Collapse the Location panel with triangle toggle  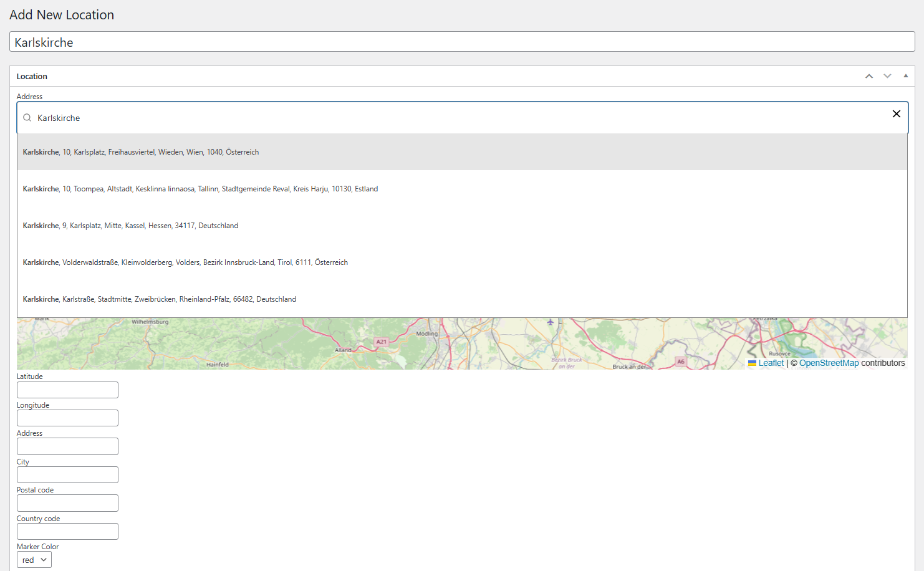[906, 76]
